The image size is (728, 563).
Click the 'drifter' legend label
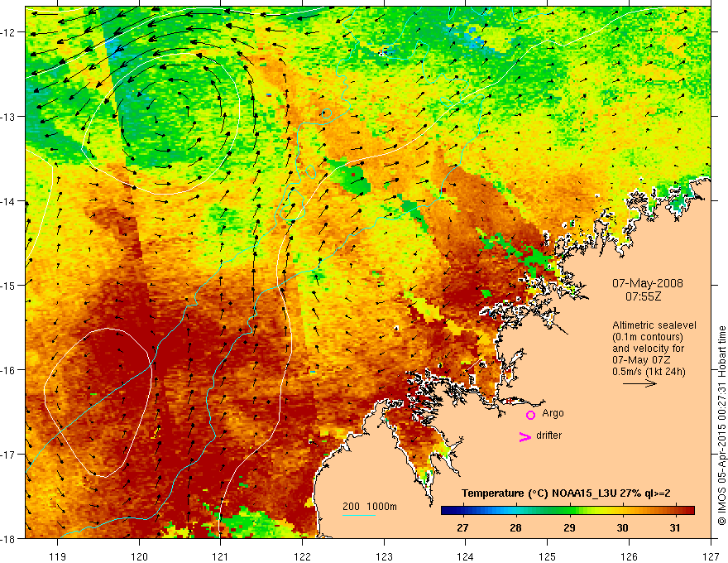tap(548, 435)
